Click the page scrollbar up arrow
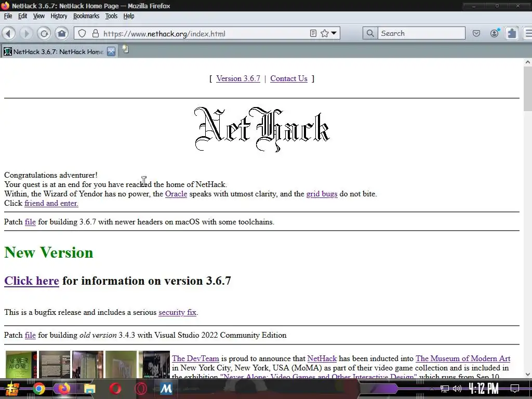This screenshot has width=532, height=399. (528, 62)
